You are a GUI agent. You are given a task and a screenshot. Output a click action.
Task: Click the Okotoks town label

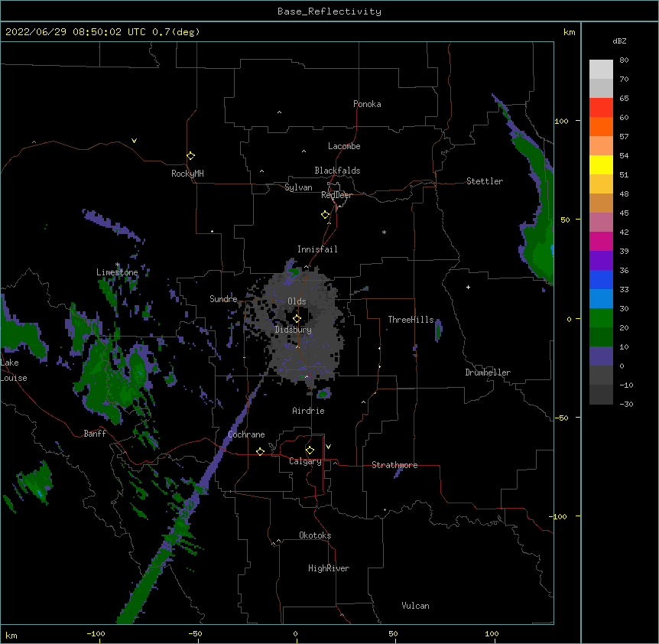coord(315,535)
